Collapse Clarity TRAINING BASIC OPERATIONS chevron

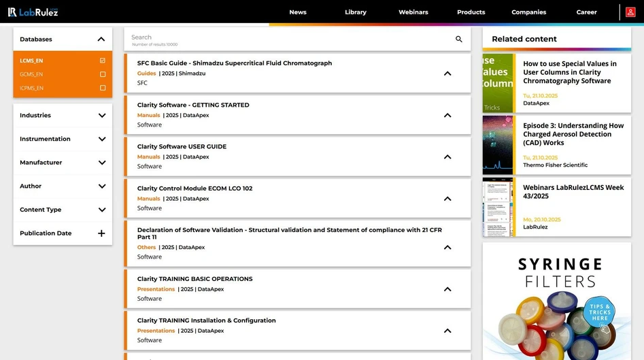click(x=447, y=289)
